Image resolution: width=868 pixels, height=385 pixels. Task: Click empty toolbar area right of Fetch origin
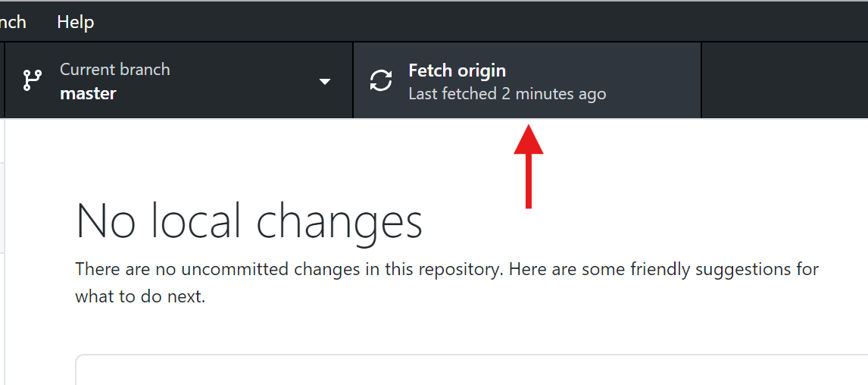tap(784, 81)
